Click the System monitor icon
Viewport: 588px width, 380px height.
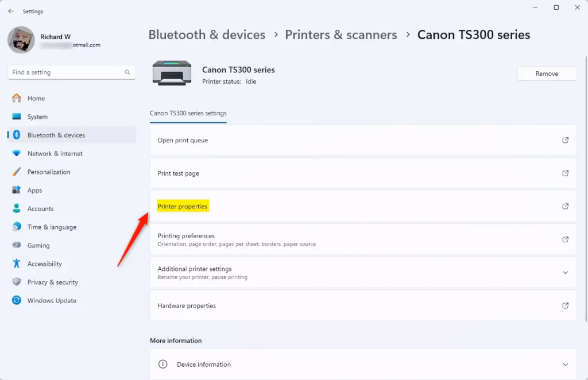pos(17,117)
